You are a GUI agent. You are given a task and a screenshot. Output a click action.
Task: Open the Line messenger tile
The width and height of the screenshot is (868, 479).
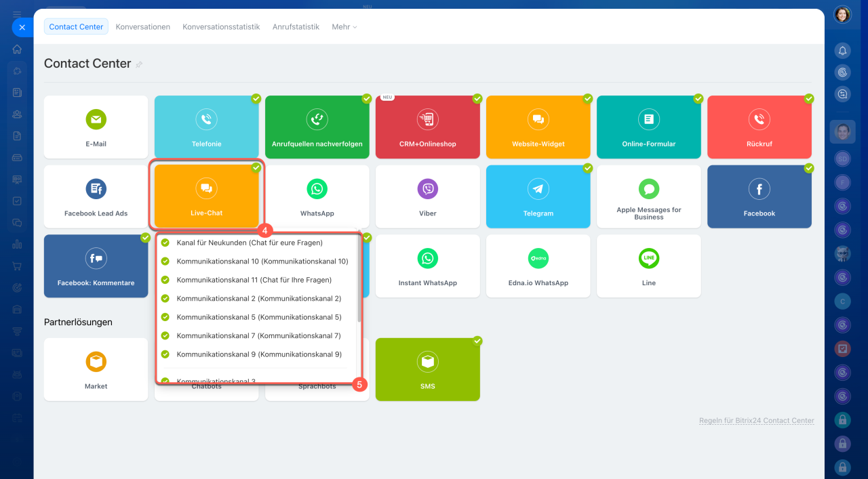click(x=649, y=266)
